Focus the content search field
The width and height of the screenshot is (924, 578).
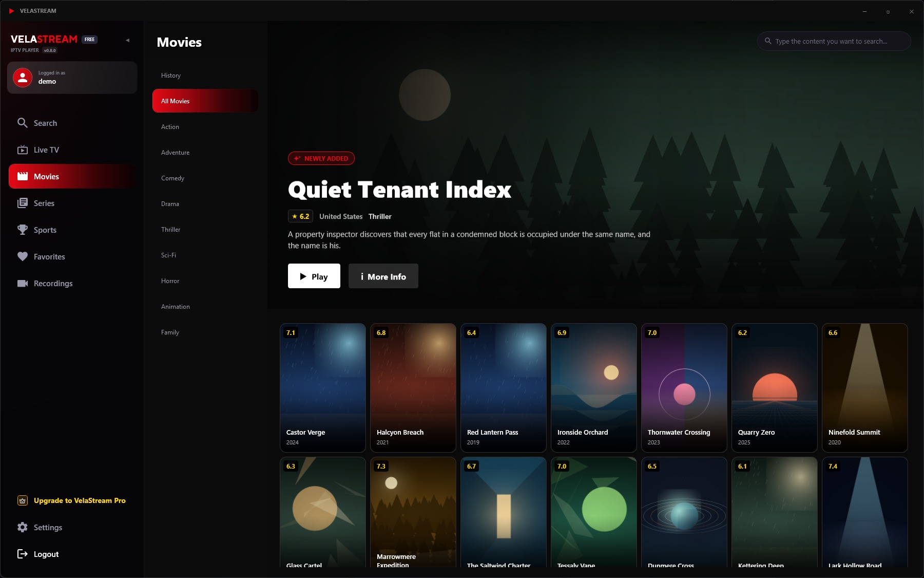[x=834, y=41]
